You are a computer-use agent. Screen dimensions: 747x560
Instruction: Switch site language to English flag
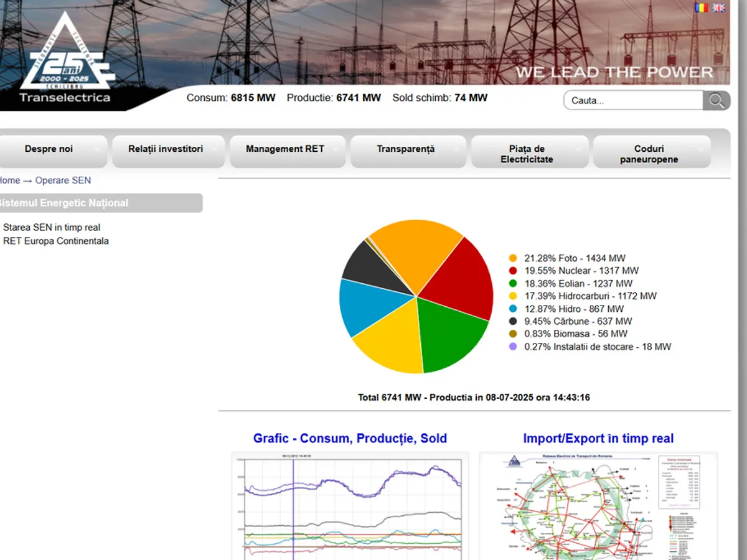[x=719, y=8]
